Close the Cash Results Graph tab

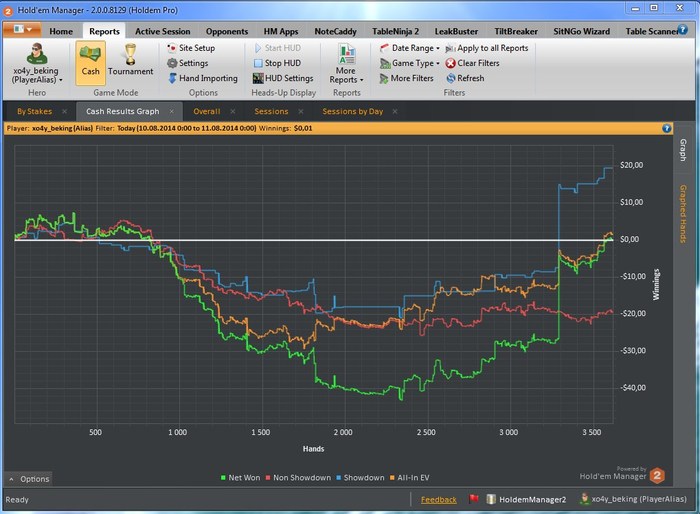point(171,111)
